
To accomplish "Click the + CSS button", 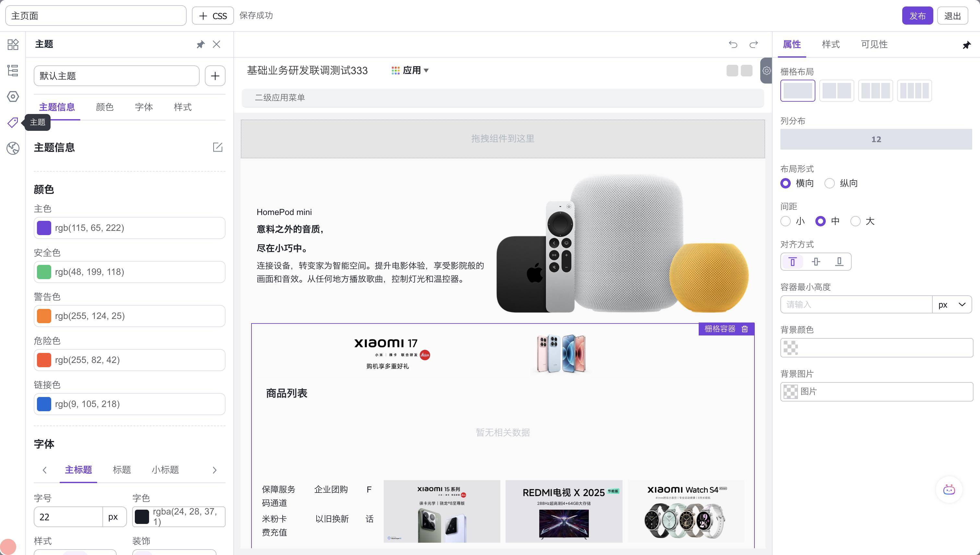I will tap(213, 16).
